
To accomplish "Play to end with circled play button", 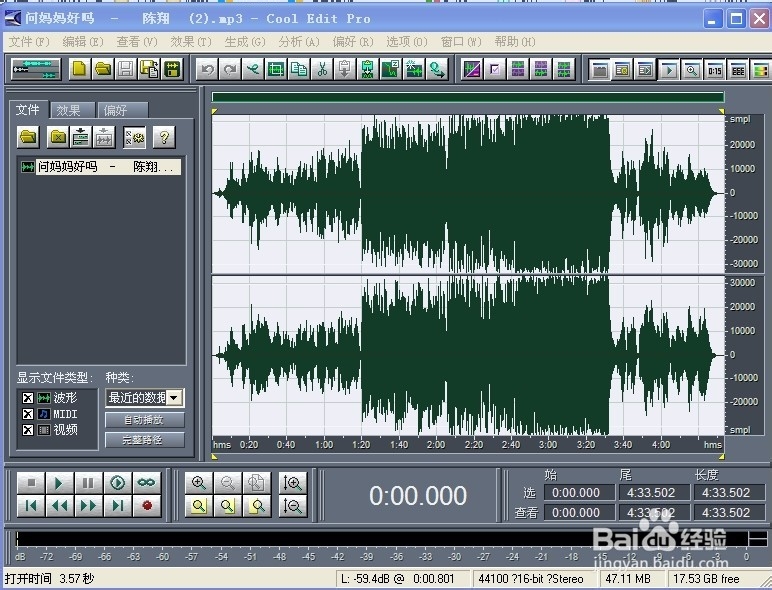I will pos(117,483).
